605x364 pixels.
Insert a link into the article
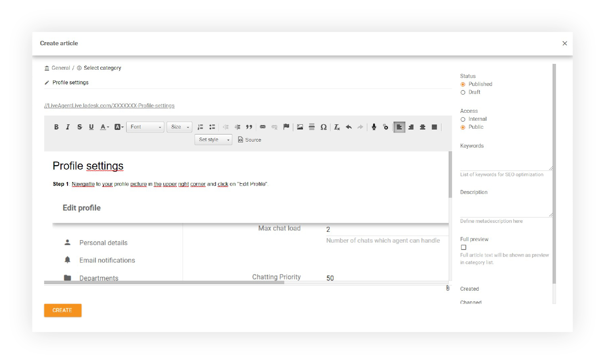tap(263, 127)
